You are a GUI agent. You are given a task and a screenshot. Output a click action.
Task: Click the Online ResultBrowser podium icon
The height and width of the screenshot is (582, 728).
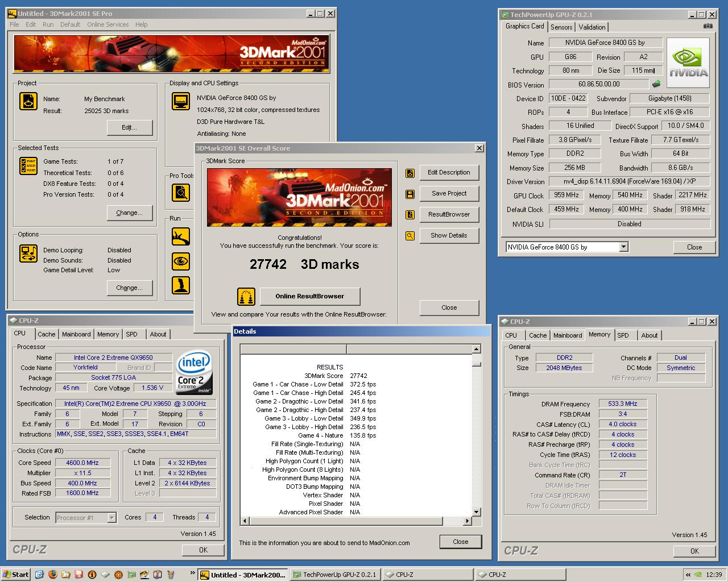(x=246, y=296)
